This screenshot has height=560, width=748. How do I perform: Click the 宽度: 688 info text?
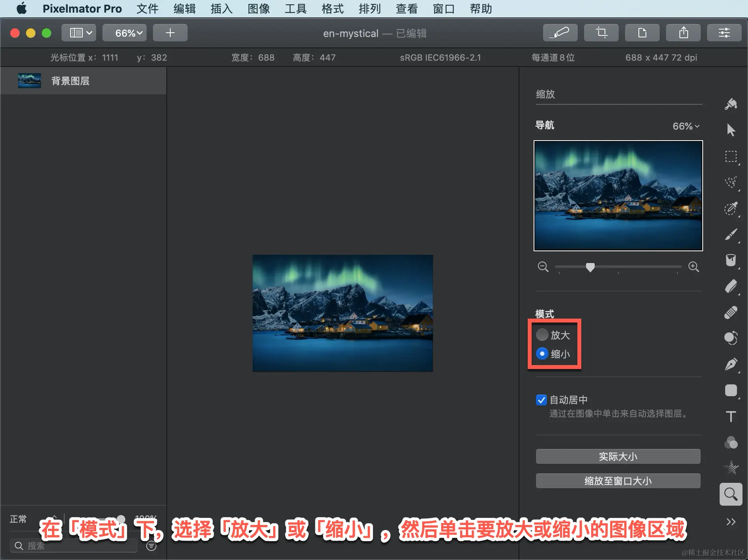(253, 57)
